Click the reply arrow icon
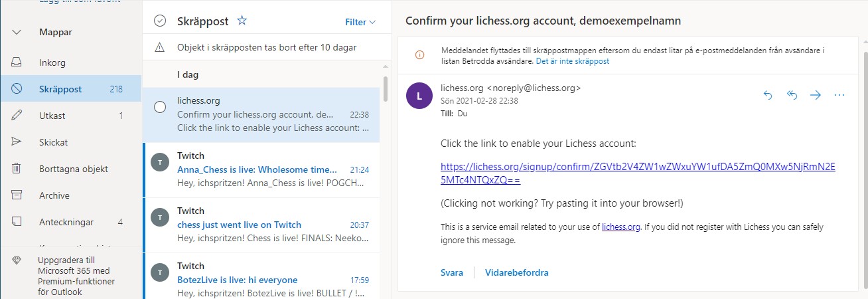Viewport: 868px width, 299px height. tap(768, 95)
